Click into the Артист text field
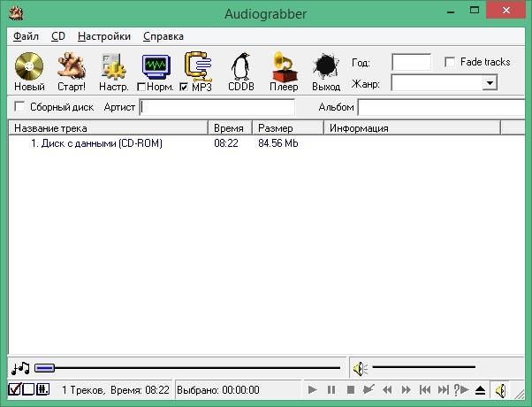The image size is (532, 407). [217, 107]
